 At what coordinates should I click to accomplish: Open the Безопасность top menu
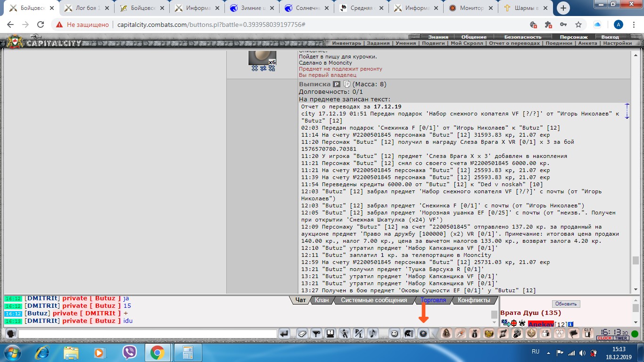(x=523, y=37)
